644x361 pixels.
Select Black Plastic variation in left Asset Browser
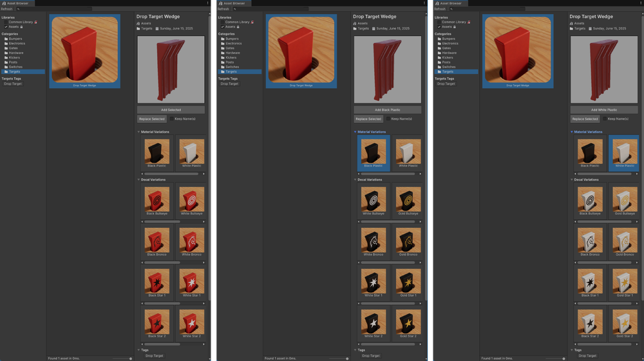click(x=157, y=153)
